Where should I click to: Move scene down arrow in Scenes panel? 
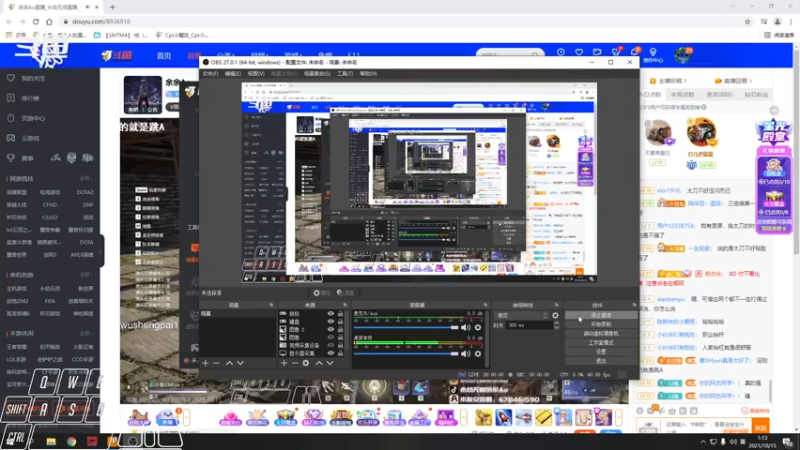click(x=240, y=363)
